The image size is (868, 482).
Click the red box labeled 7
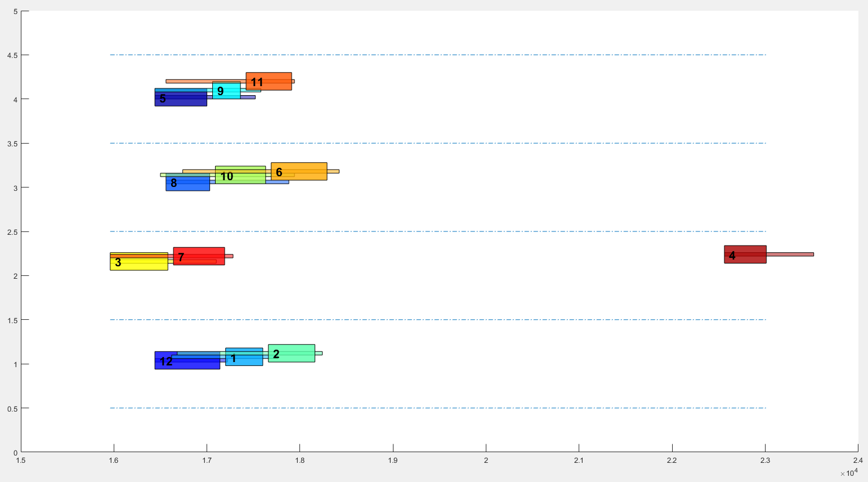tap(199, 256)
